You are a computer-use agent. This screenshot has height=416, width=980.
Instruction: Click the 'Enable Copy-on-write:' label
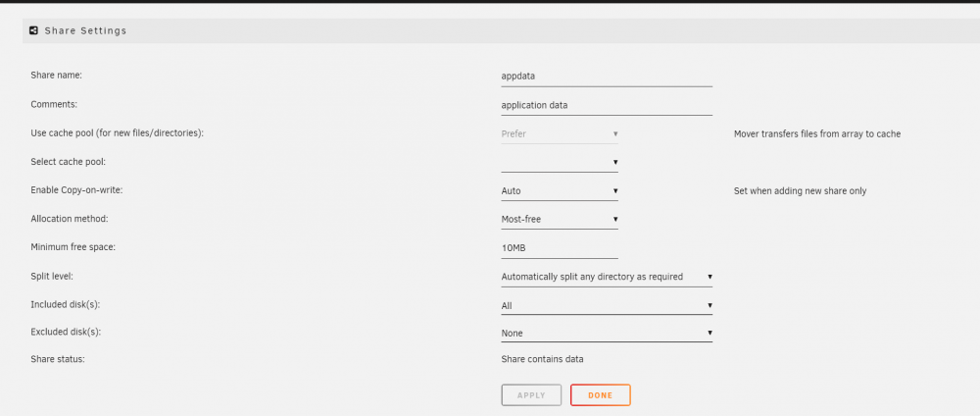click(x=76, y=189)
